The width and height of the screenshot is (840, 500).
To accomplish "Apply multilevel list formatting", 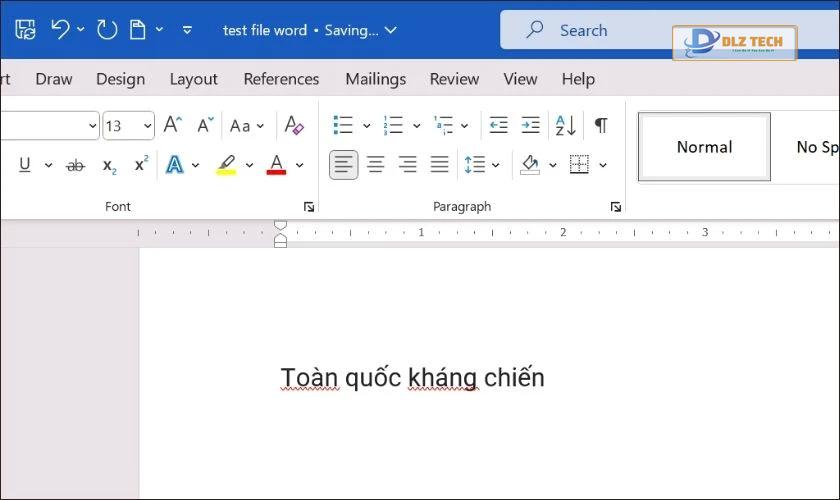I will tap(444, 125).
